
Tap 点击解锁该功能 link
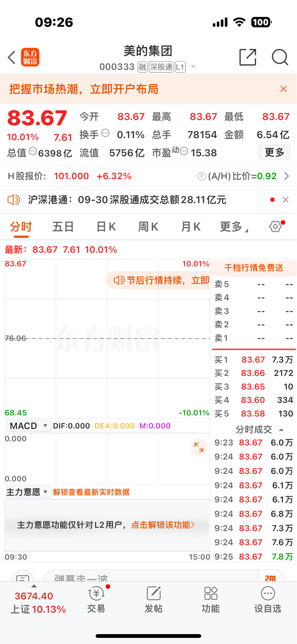pos(163,525)
